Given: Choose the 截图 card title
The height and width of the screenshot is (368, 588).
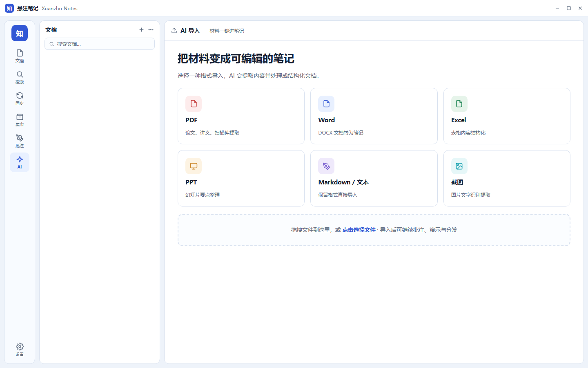Looking at the screenshot, I should click(457, 182).
